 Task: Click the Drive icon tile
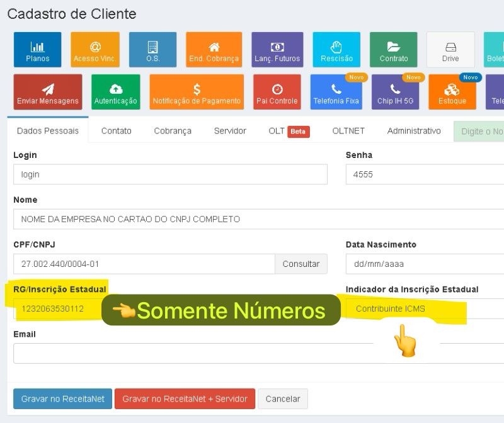point(450,50)
